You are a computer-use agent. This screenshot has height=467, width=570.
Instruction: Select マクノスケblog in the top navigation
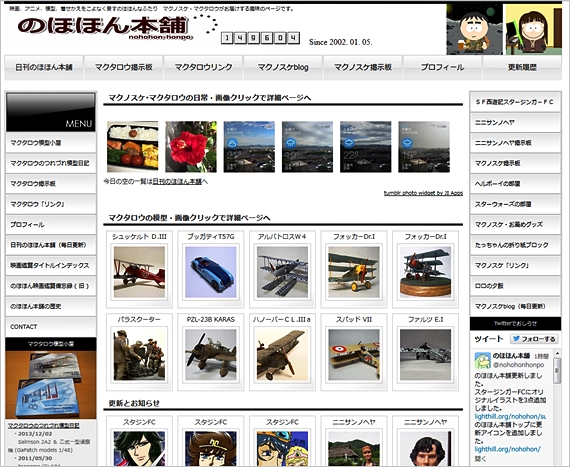click(x=283, y=67)
